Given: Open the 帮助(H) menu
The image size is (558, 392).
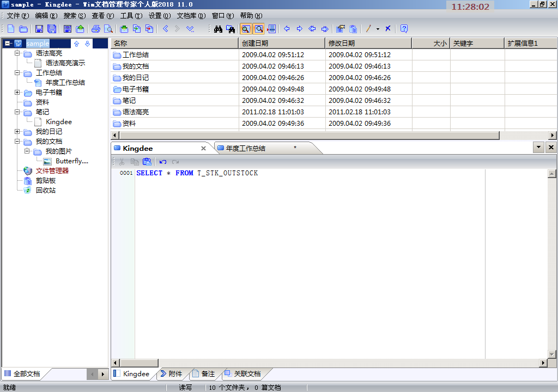Looking at the screenshot, I should pyautogui.click(x=251, y=16).
